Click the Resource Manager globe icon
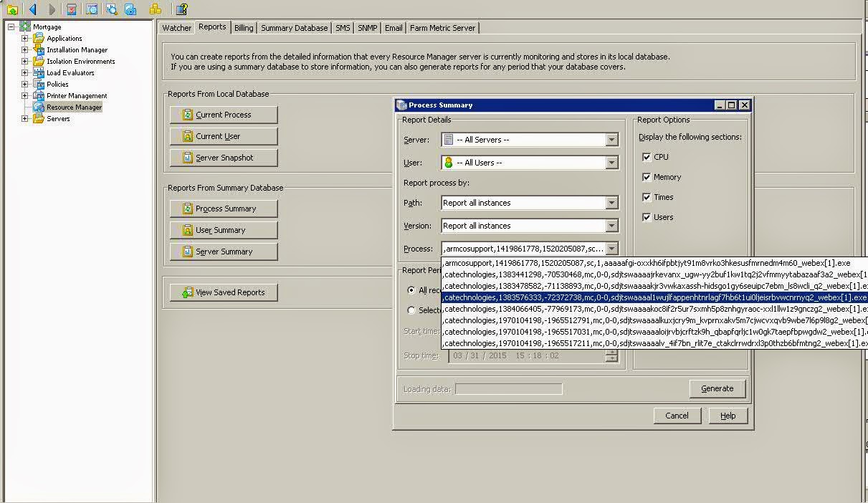868x503 pixels. point(39,107)
